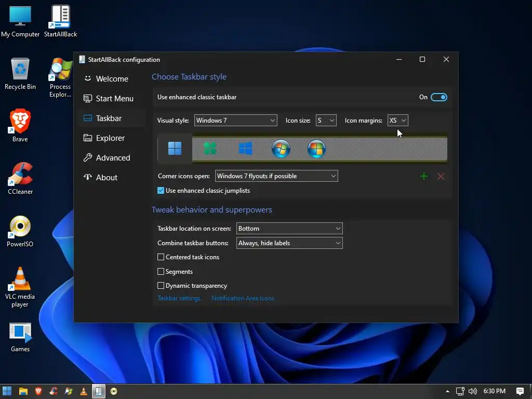
Task: Open the About section
Action: (112, 178)
